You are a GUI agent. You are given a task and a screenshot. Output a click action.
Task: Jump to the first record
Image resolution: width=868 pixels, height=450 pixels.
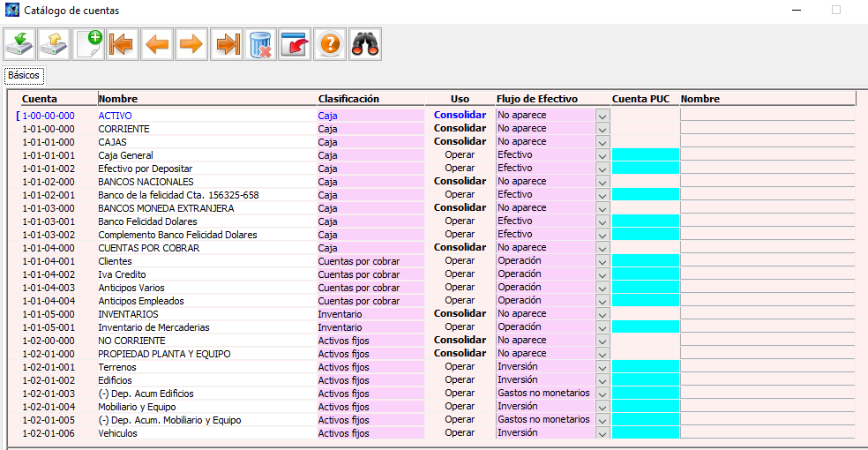pos(123,44)
